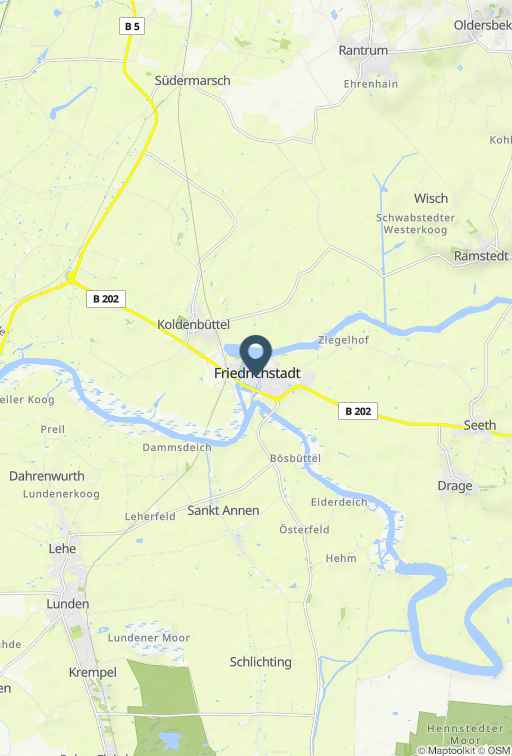Image resolution: width=512 pixels, height=756 pixels.
Task: Select the Koldenbüttel place label
Action: pos(193,324)
